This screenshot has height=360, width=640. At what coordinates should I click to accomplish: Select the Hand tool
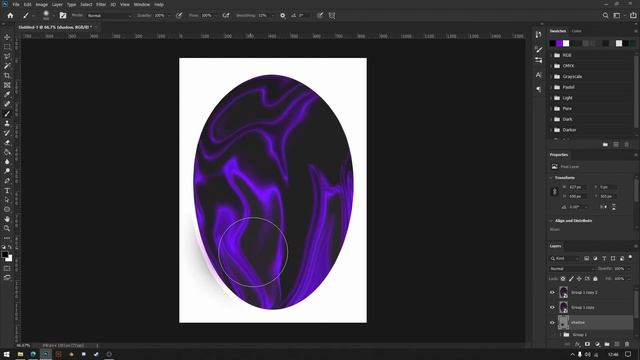point(7,219)
